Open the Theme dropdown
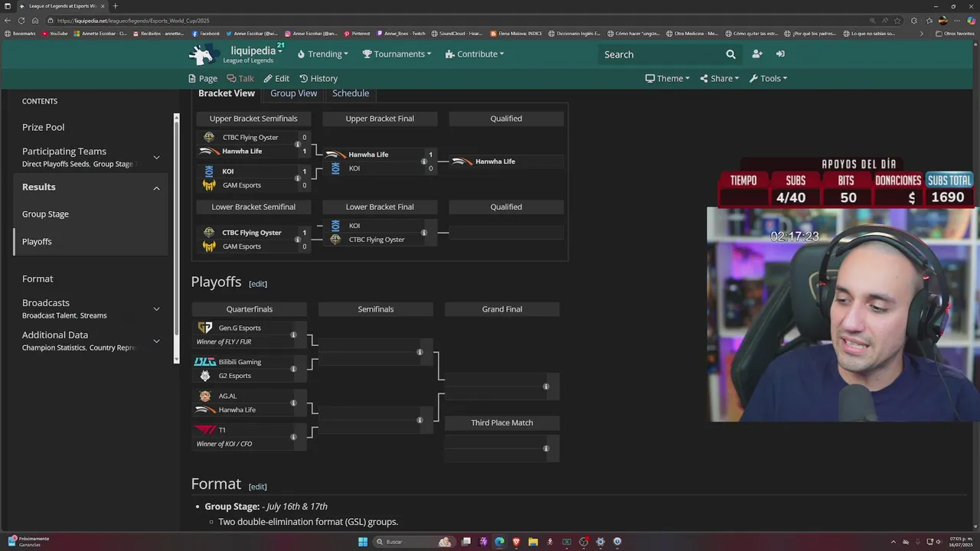Screen dimensions: 980x551 [x=667, y=78]
